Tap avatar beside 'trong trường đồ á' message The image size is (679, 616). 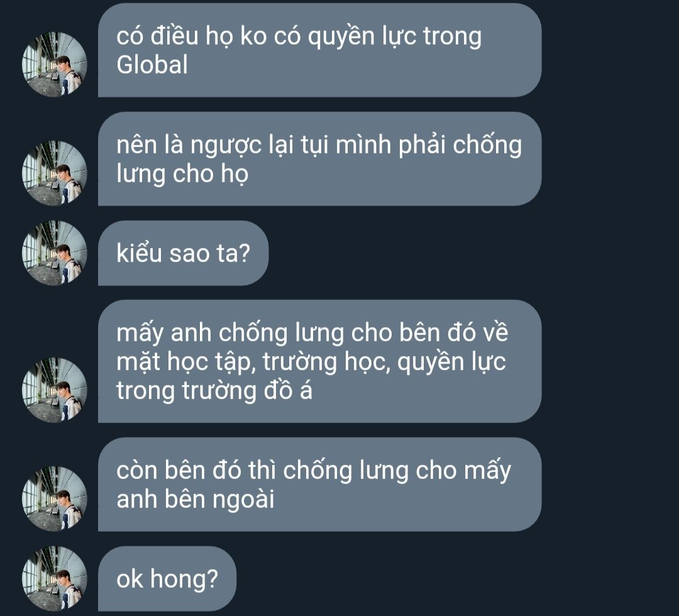pos(55,390)
